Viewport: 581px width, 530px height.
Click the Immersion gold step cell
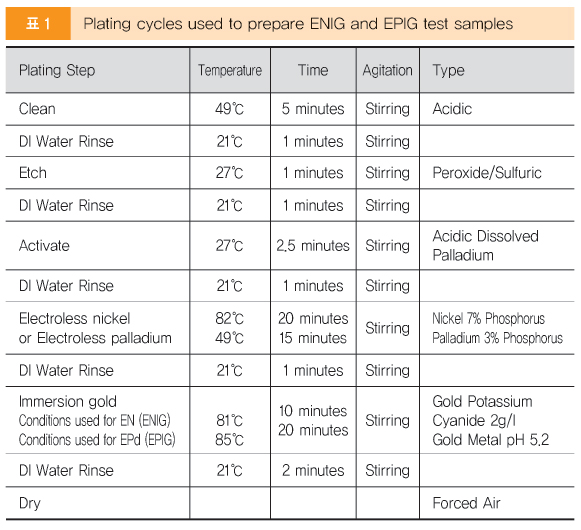tap(97, 420)
